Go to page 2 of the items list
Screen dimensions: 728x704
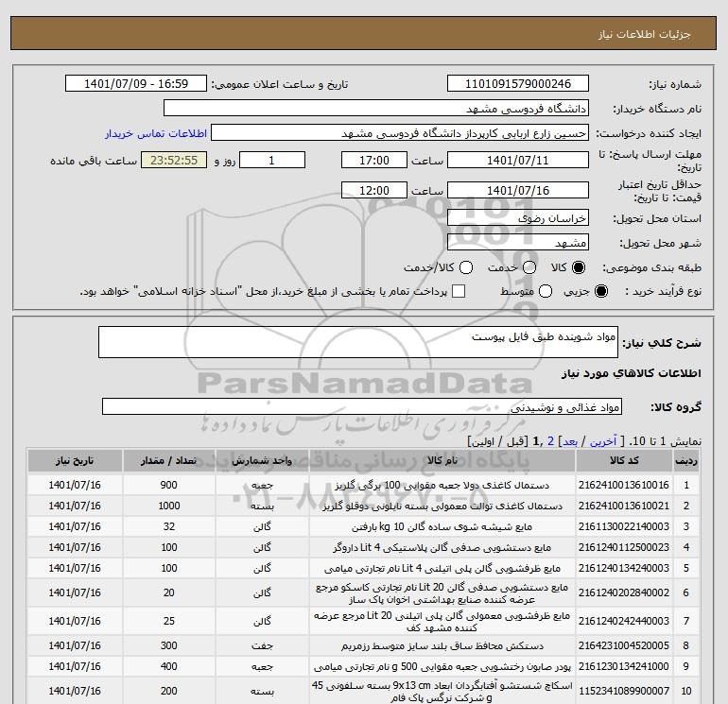click(550, 441)
